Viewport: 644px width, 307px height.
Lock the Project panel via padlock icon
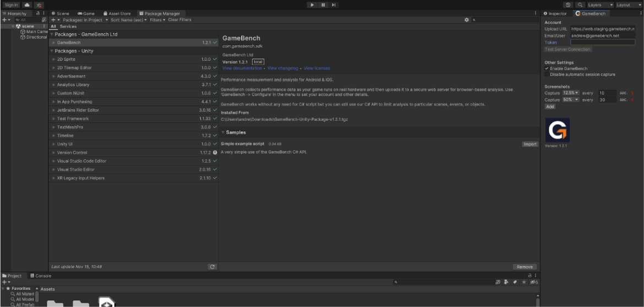[530, 276]
